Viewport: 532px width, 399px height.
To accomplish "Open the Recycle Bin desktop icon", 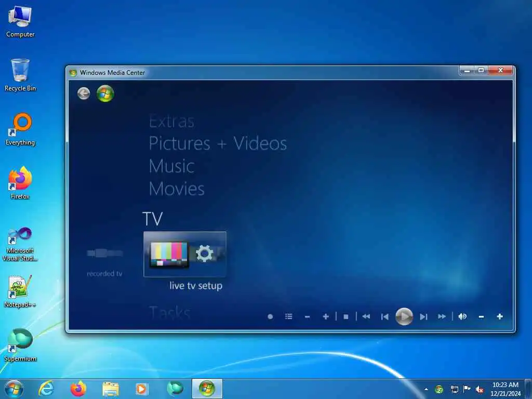I will (20, 75).
